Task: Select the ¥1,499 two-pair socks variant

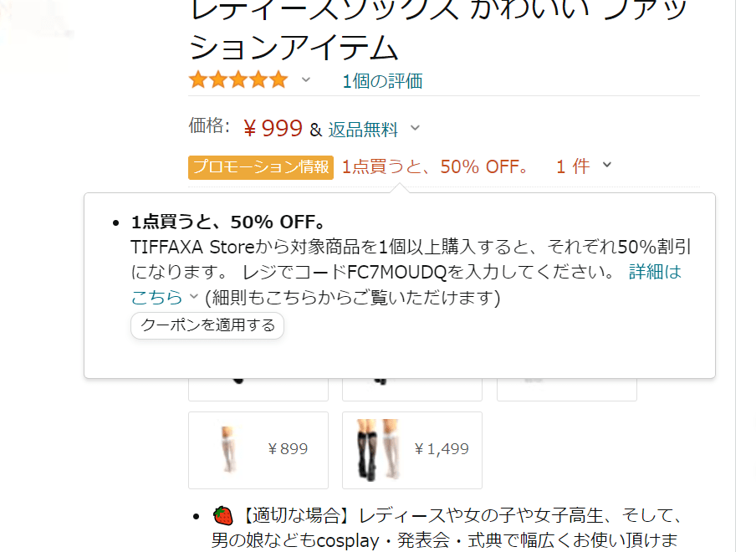Action: (x=411, y=450)
